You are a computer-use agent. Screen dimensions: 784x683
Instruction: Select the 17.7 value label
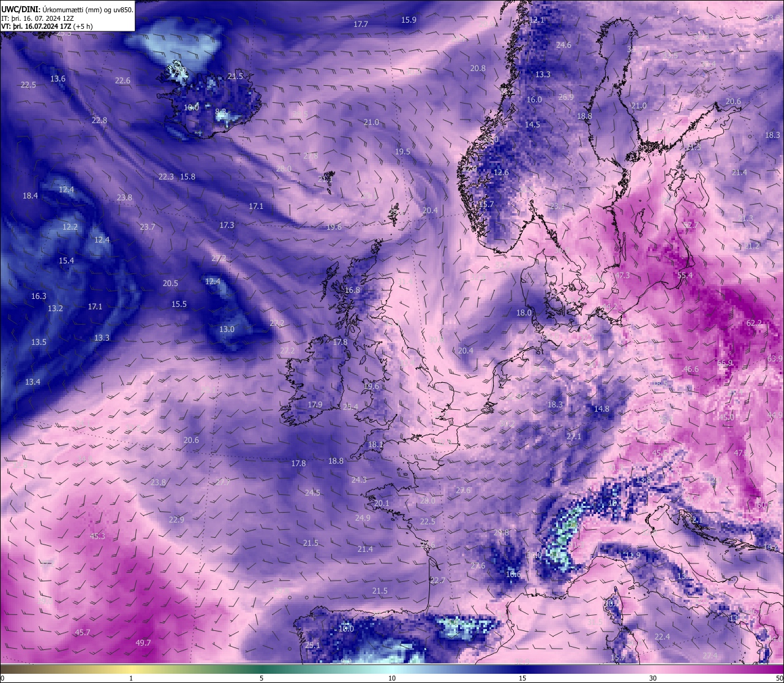click(x=361, y=25)
